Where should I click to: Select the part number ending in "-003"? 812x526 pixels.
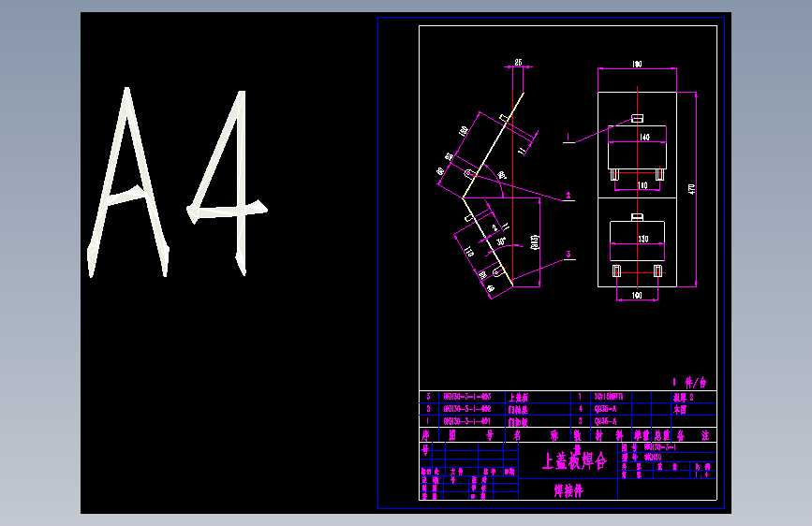[x=467, y=397]
